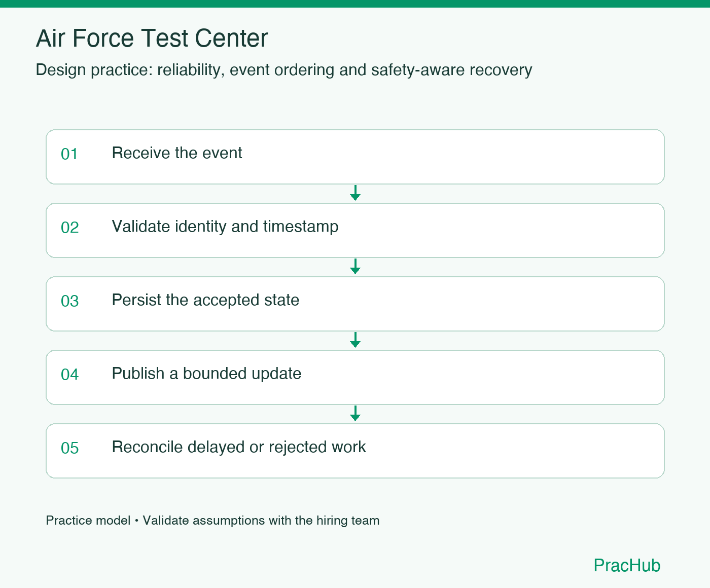The image size is (710, 588).
Task: Select step number 04
Action: (x=69, y=375)
